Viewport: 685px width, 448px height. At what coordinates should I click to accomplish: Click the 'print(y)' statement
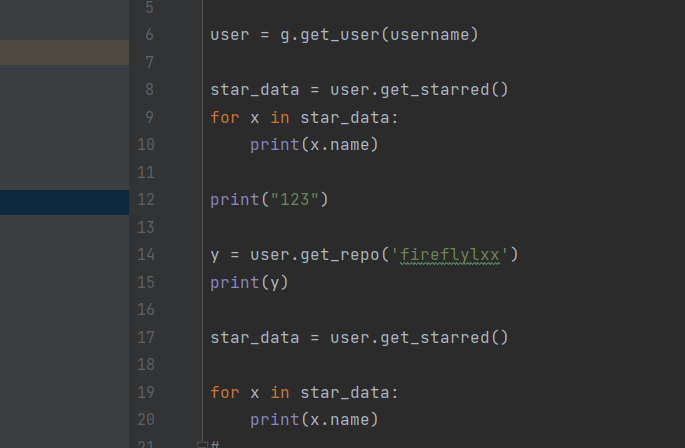point(249,282)
